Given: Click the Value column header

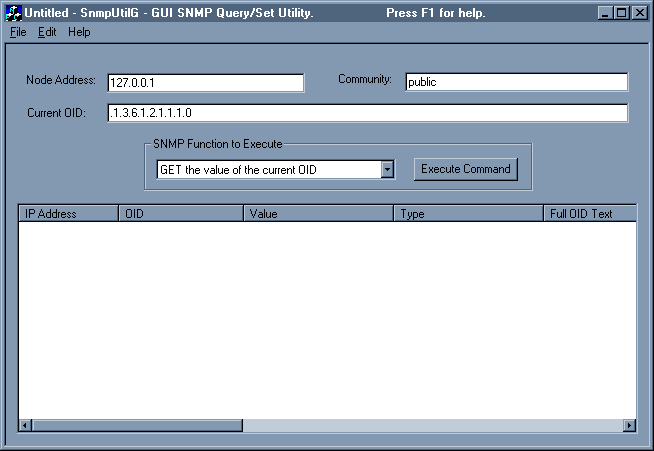Looking at the screenshot, I should click(x=319, y=214).
